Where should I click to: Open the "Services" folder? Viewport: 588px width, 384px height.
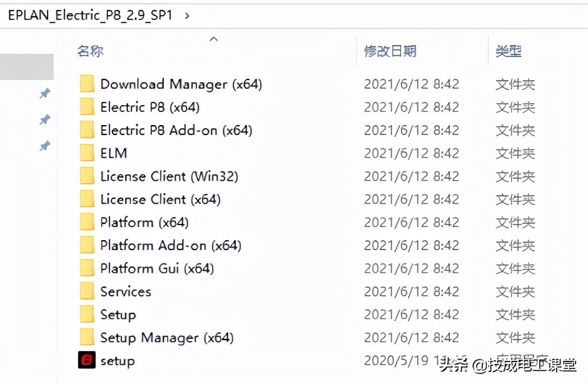(126, 291)
